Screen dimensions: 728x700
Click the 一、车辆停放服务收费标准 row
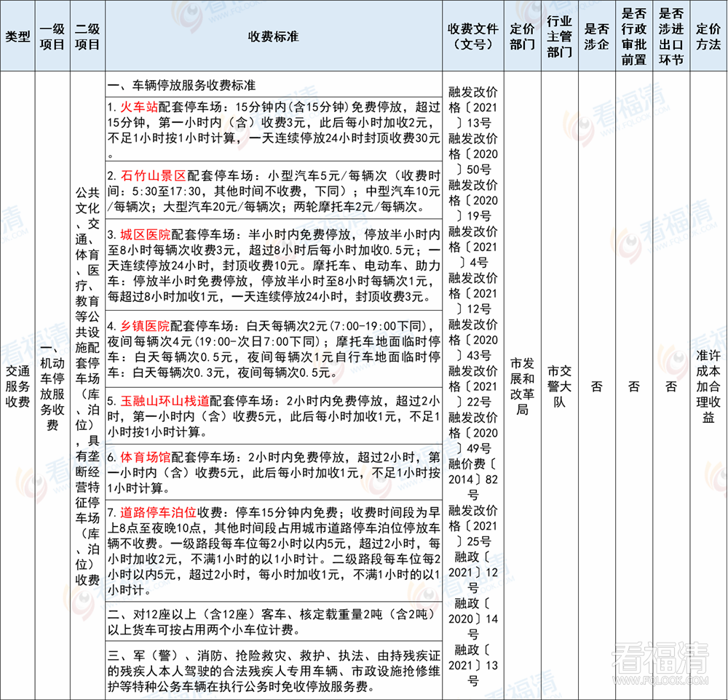click(x=274, y=85)
